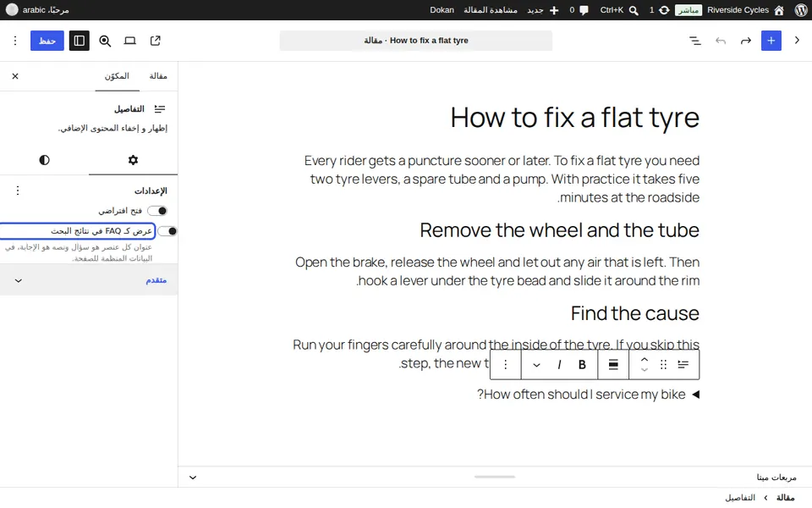Move the block up with the arrow

(x=645, y=360)
